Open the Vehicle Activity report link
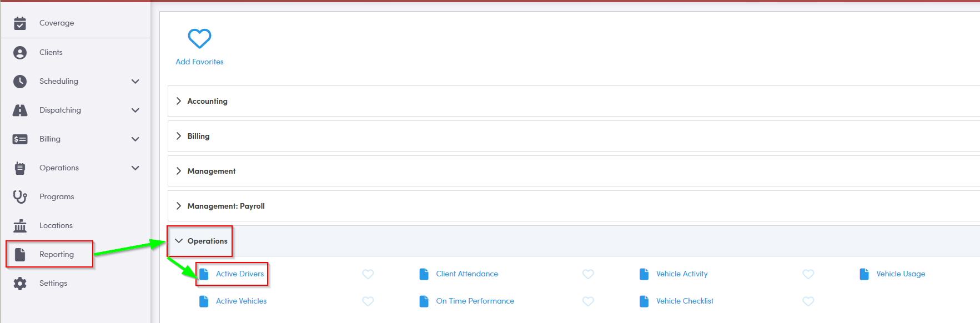 click(x=681, y=274)
